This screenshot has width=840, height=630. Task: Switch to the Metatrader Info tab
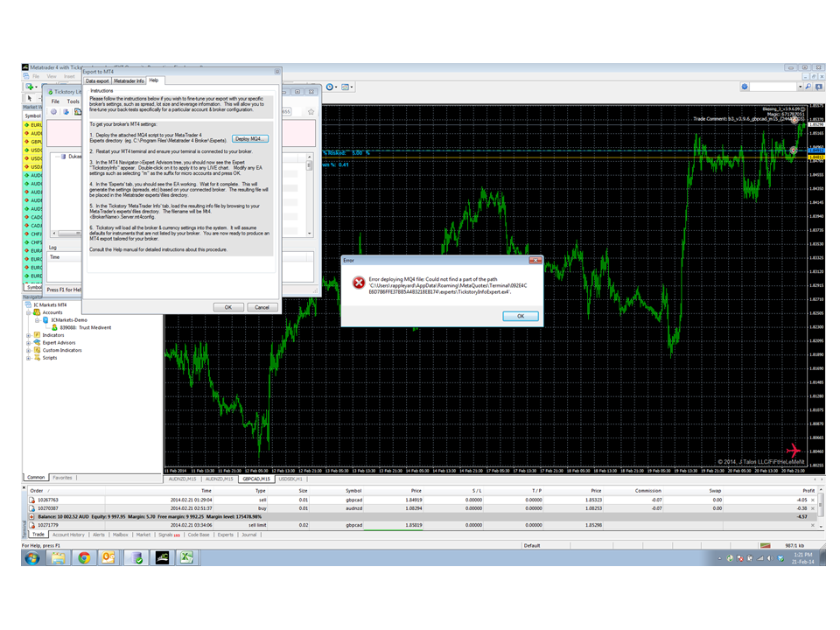coord(129,80)
